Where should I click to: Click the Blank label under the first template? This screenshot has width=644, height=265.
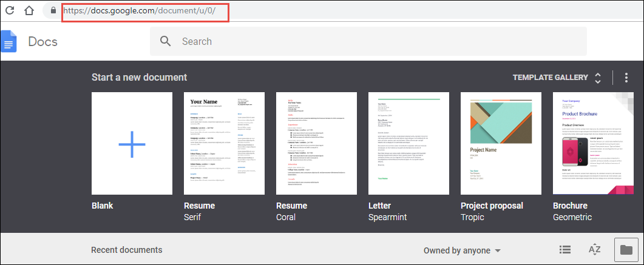(102, 206)
